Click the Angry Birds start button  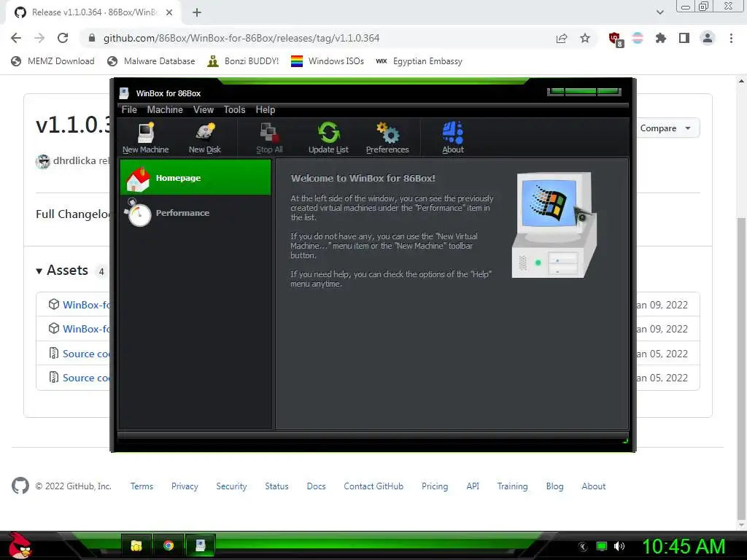(x=20, y=545)
